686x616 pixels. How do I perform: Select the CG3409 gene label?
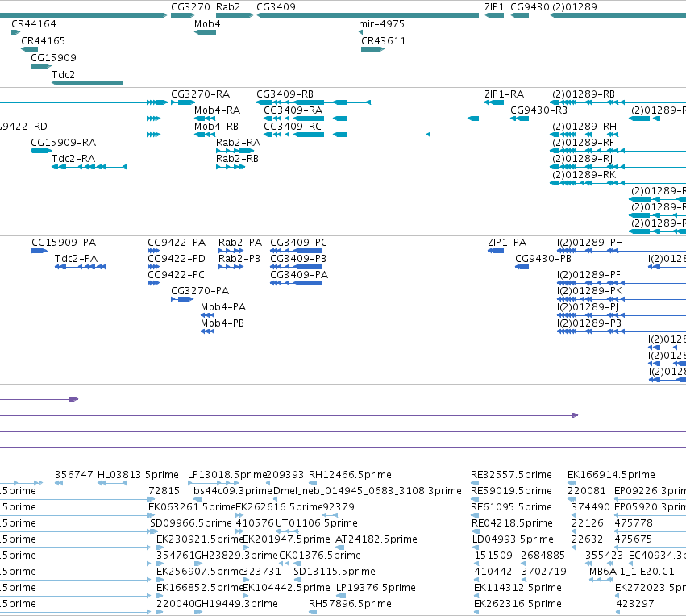point(276,7)
